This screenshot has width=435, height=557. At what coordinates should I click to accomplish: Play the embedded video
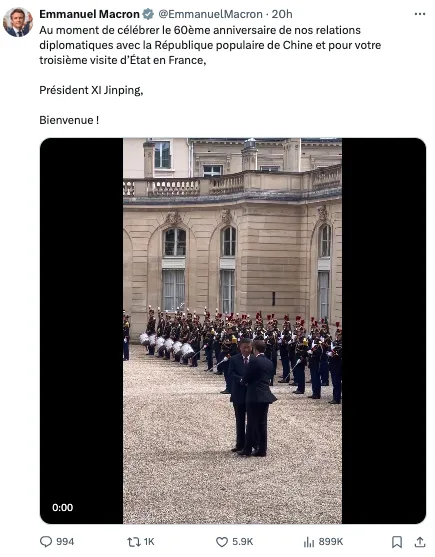pos(233,330)
